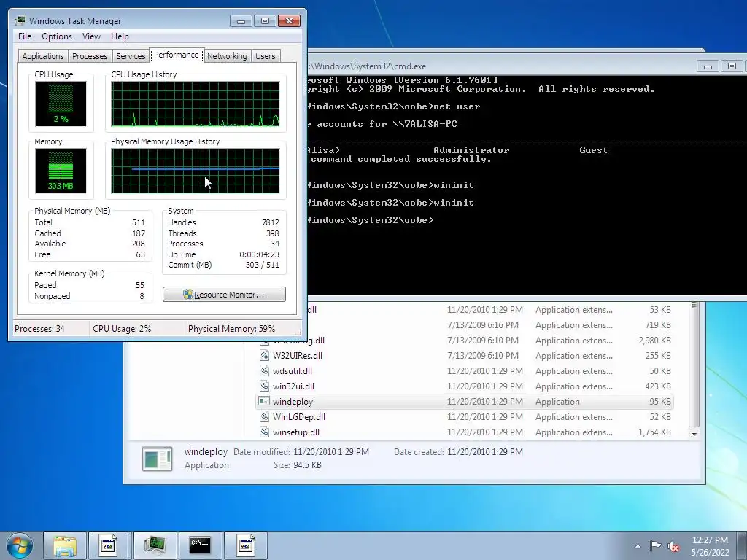Click the muted volume speaker tray icon
The image size is (747, 560).
click(x=673, y=546)
